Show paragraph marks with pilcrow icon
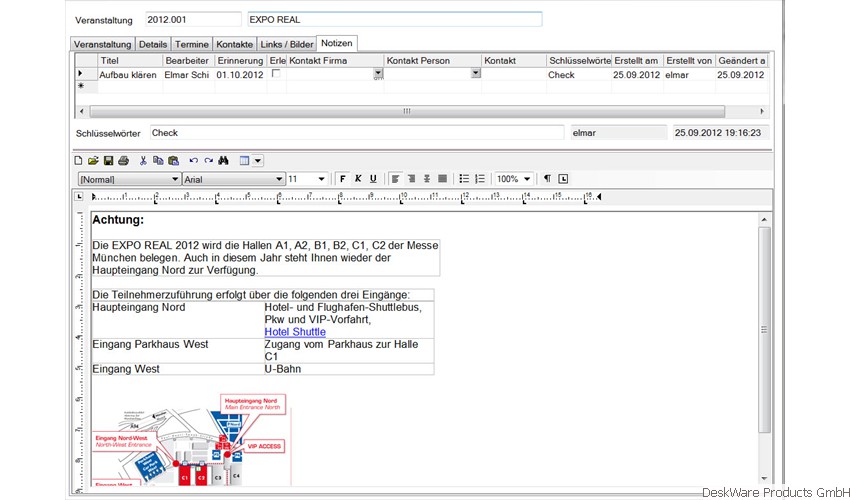The image size is (850, 500). (548, 179)
